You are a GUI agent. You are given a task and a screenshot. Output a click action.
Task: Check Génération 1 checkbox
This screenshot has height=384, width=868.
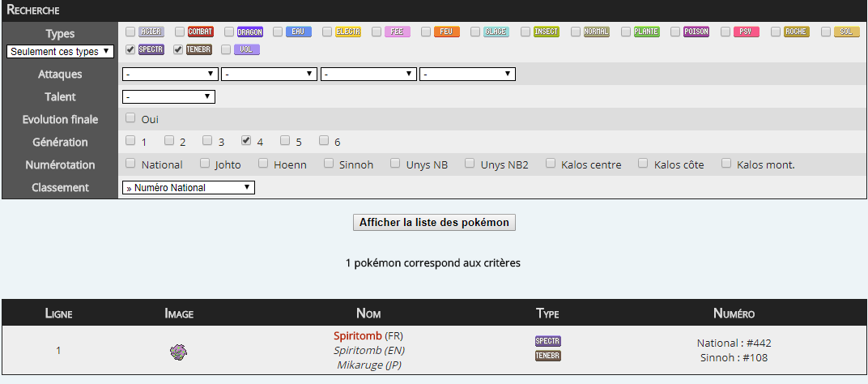(130, 140)
